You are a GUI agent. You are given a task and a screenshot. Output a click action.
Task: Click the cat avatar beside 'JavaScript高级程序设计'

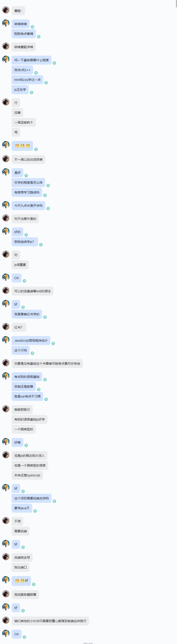point(6,340)
